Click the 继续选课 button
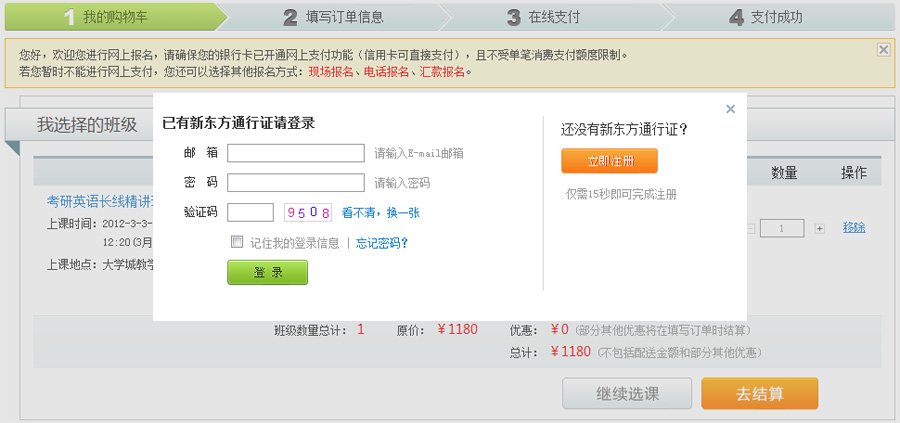 tap(627, 394)
